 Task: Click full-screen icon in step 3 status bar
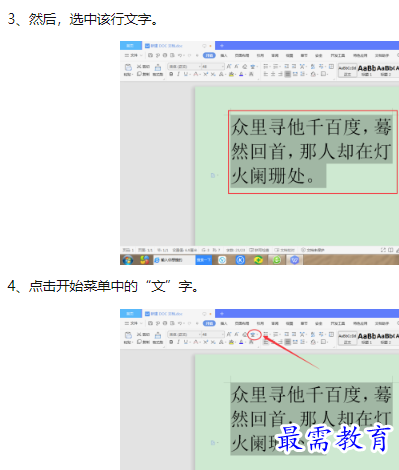[383, 250]
